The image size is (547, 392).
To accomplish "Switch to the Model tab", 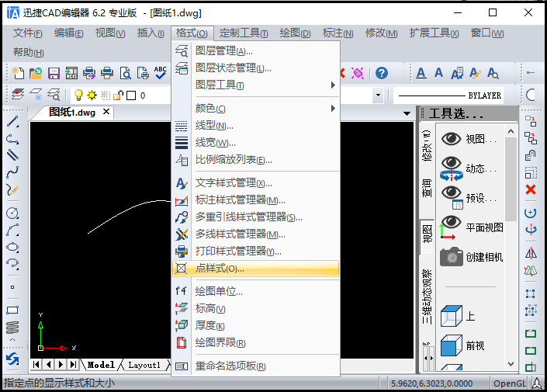I will click(x=101, y=365).
